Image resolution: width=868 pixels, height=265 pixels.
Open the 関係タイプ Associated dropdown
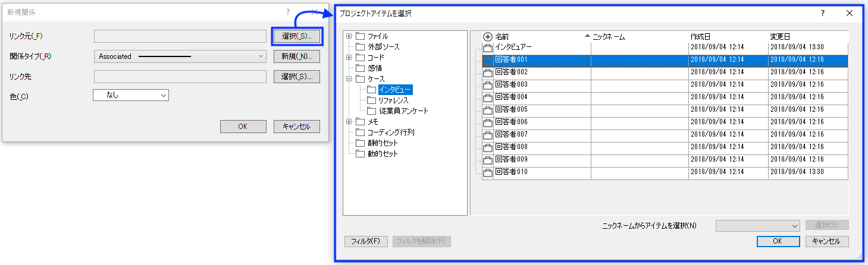pyautogui.click(x=180, y=56)
